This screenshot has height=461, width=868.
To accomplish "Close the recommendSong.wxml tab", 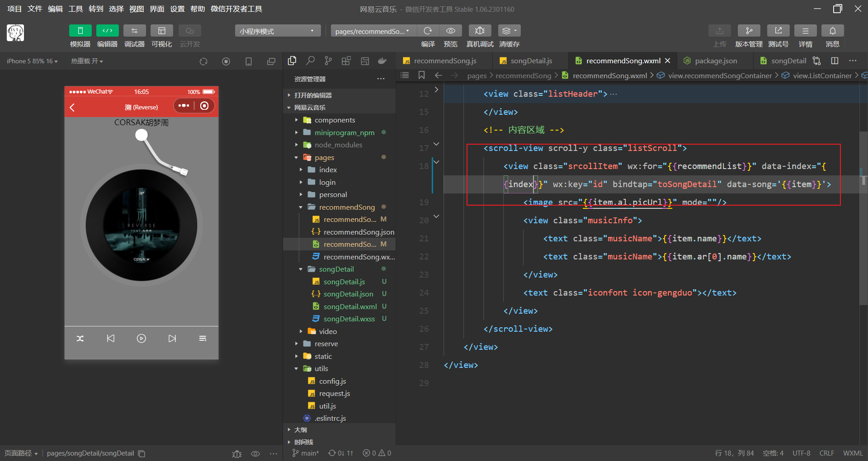I will click(668, 61).
